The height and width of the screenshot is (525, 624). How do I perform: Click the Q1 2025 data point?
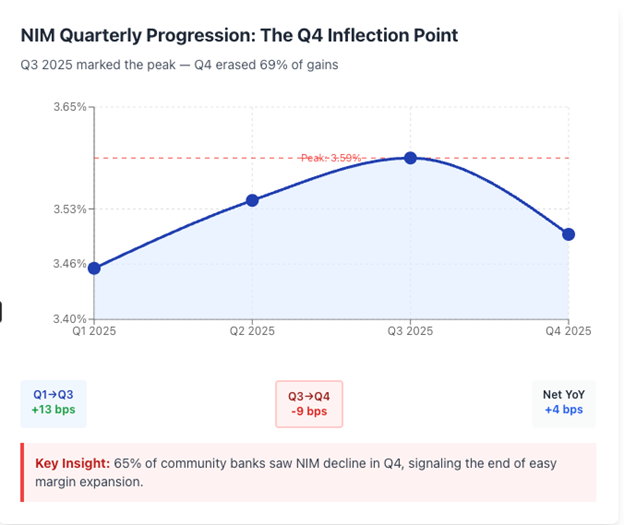tap(94, 268)
